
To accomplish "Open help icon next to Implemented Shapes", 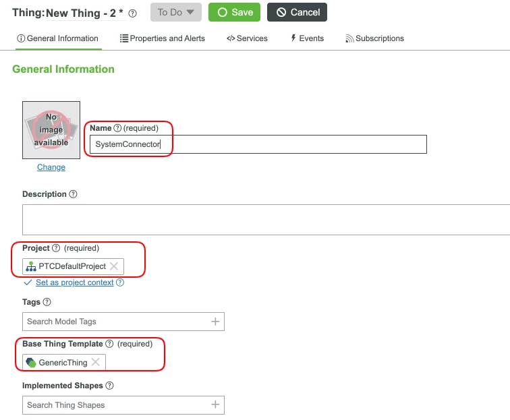I will pyautogui.click(x=109, y=386).
